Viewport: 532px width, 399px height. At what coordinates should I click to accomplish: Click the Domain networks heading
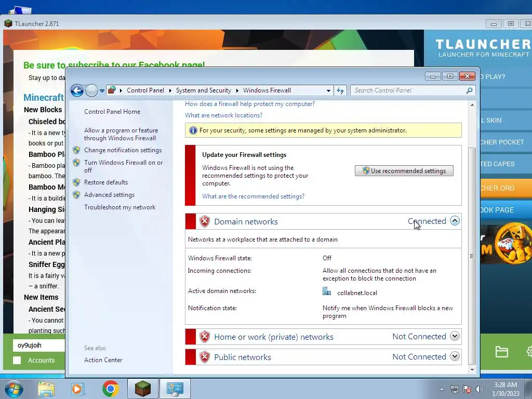(246, 221)
